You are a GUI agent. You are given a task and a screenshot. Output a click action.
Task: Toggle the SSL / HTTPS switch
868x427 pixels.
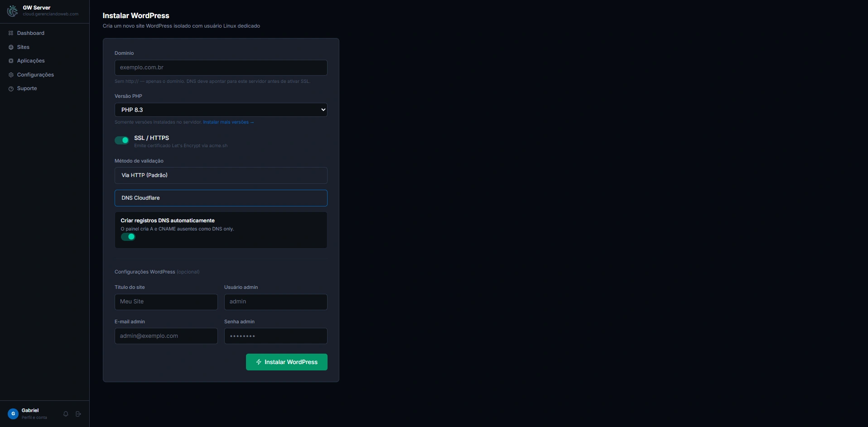coord(122,140)
